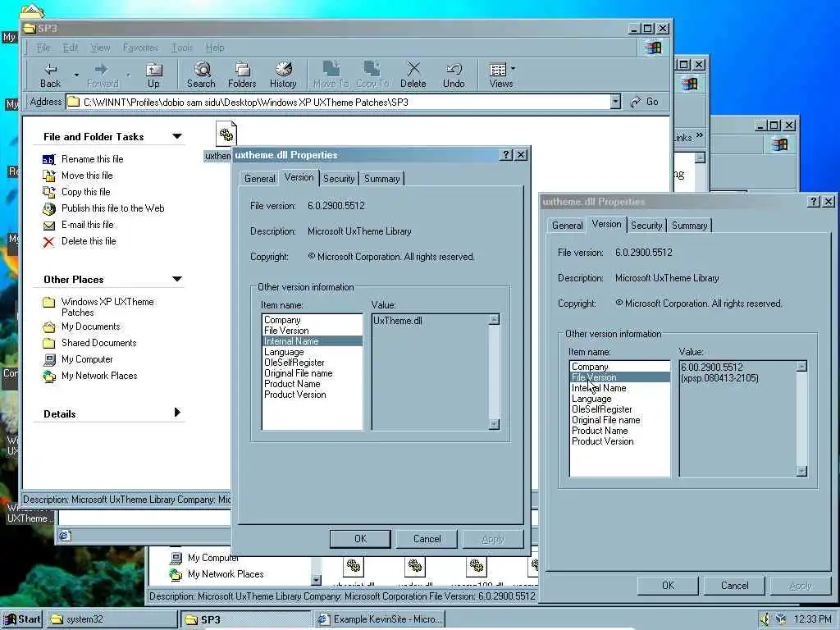Click the help question mark in left dialog
The width and height of the screenshot is (840, 630).
coord(506,155)
